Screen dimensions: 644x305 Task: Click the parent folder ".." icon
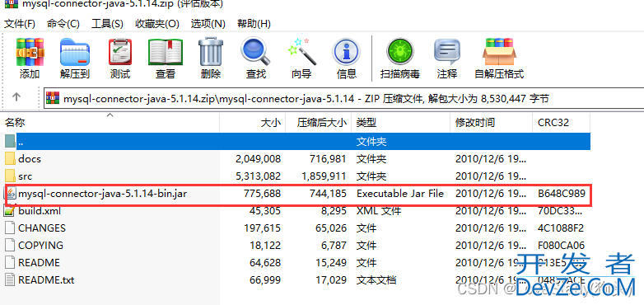[x=10, y=142]
